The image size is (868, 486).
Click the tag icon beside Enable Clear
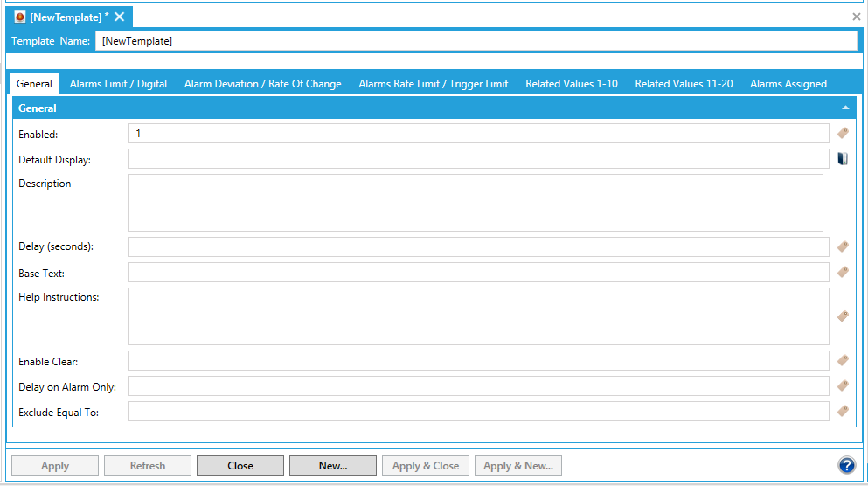click(843, 360)
